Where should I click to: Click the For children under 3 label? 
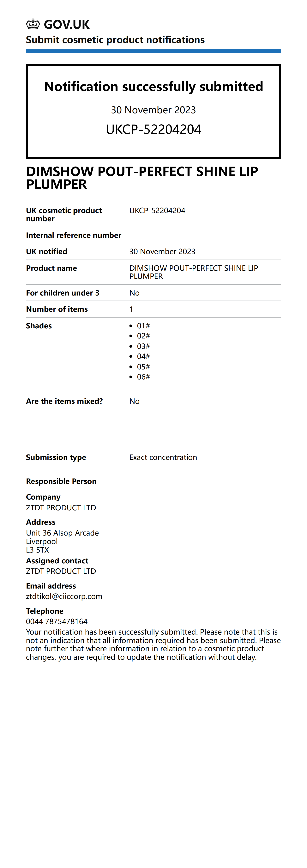pyautogui.click(x=62, y=293)
